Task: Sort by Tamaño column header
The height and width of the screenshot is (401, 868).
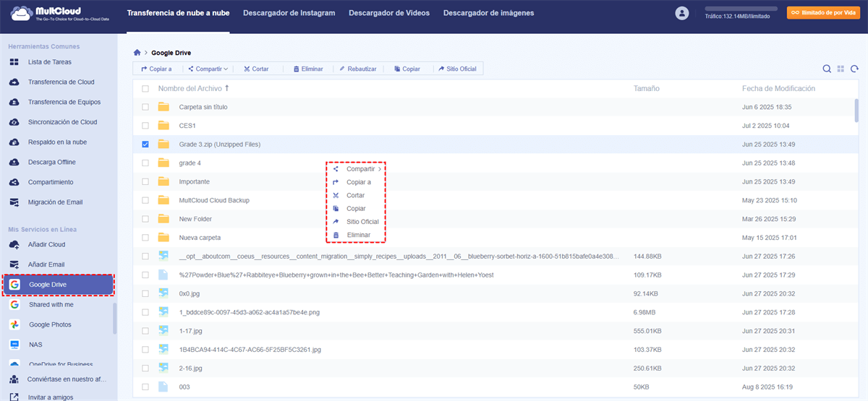Action: click(647, 88)
